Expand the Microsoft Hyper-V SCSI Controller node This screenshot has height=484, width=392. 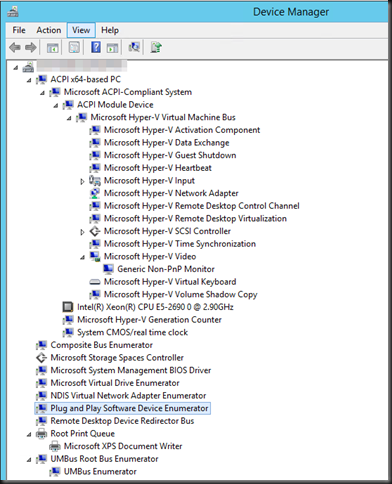pyautogui.click(x=82, y=232)
